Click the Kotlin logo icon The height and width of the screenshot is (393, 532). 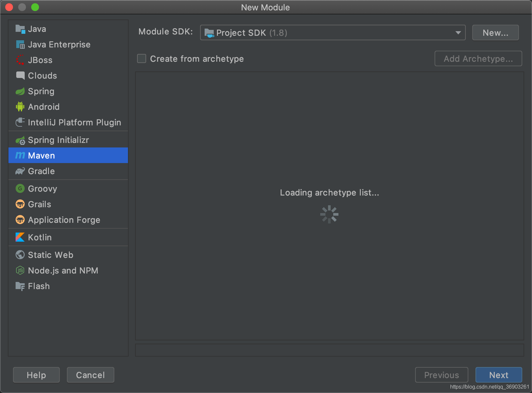coord(20,237)
